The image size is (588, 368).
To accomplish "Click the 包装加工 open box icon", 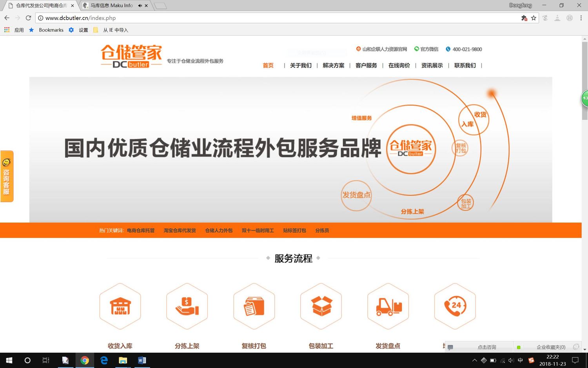I will pos(321,306).
